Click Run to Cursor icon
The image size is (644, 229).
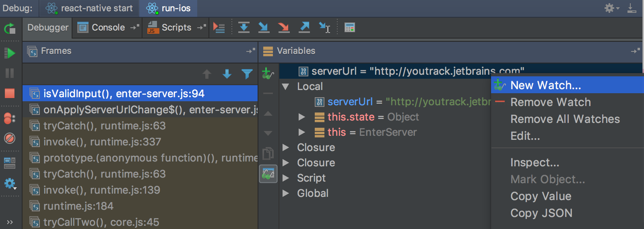[x=324, y=27]
